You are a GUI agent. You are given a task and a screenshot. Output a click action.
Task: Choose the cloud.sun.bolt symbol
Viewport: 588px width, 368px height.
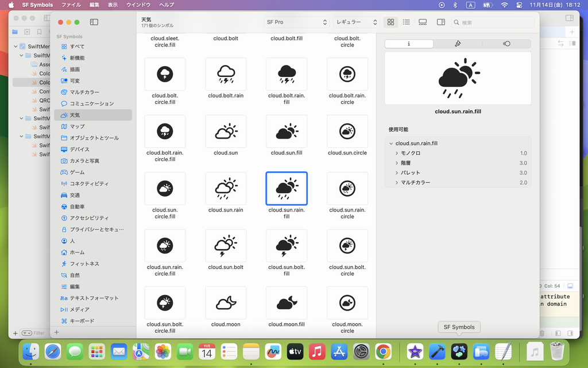[x=226, y=246]
